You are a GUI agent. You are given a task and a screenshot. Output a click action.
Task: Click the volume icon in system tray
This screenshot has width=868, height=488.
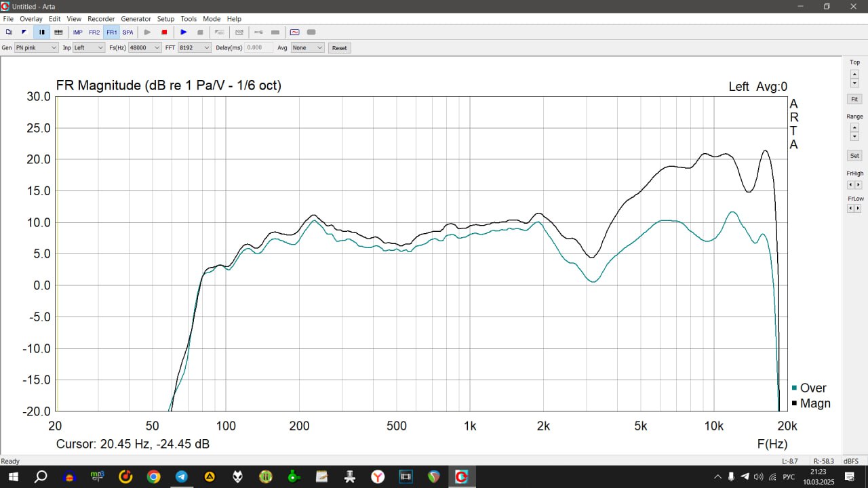click(758, 476)
